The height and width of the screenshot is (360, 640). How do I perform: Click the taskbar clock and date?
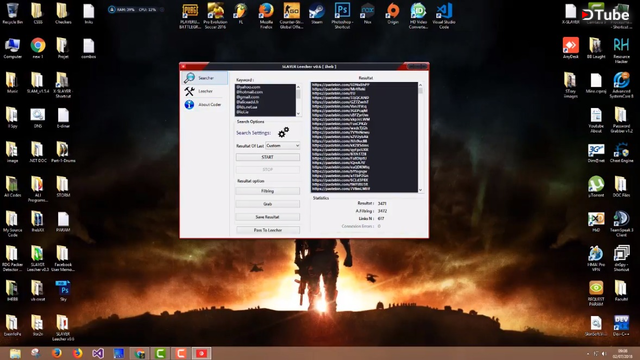coord(623,353)
